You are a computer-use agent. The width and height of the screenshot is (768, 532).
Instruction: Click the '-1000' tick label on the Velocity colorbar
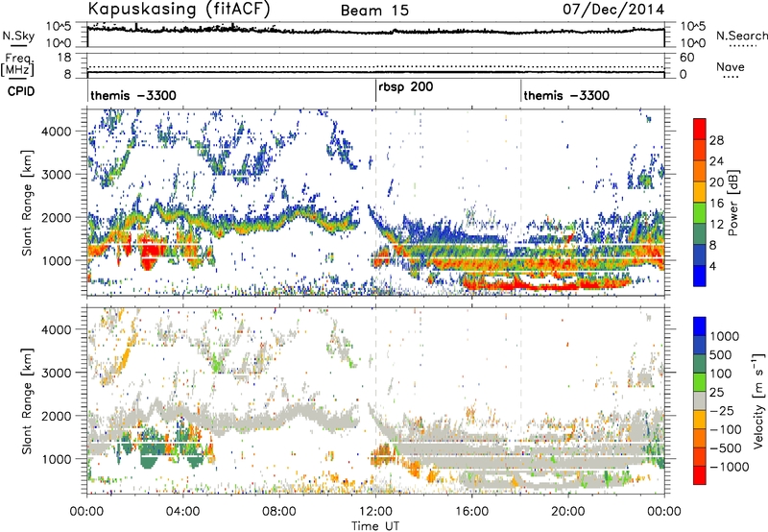(x=729, y=467)
